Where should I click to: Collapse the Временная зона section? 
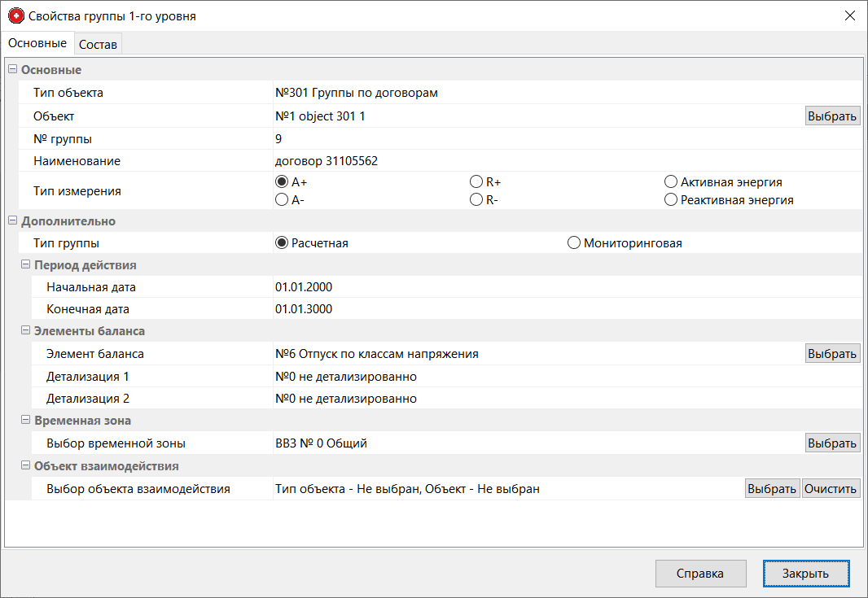point(24,421)
